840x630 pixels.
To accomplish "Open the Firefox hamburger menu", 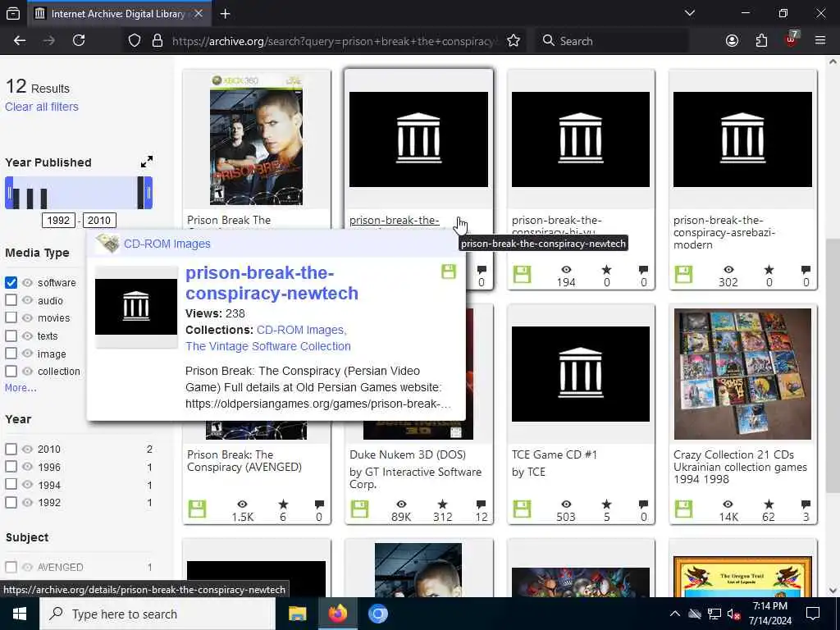I will click(820, 41).
